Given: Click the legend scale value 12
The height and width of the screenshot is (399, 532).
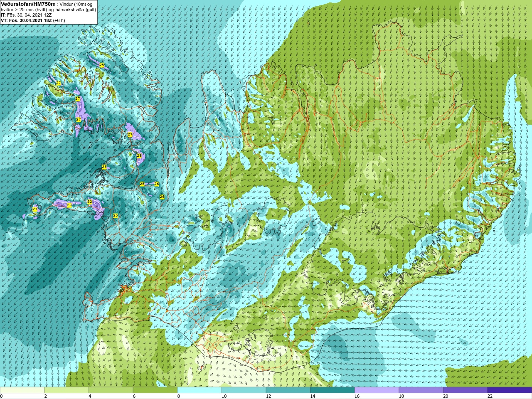Looking at the screenshot, I should coord(268,396).
